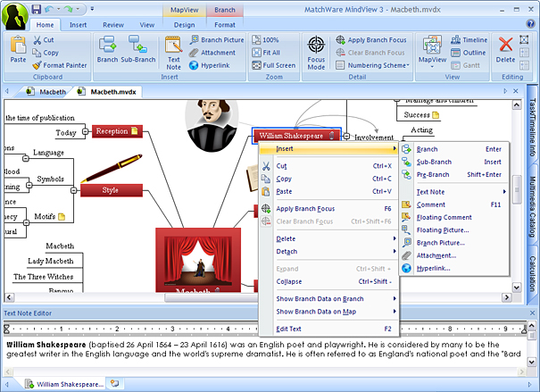
Task: Expand Text Note submenu arrow
Action: tap(504, 191)
